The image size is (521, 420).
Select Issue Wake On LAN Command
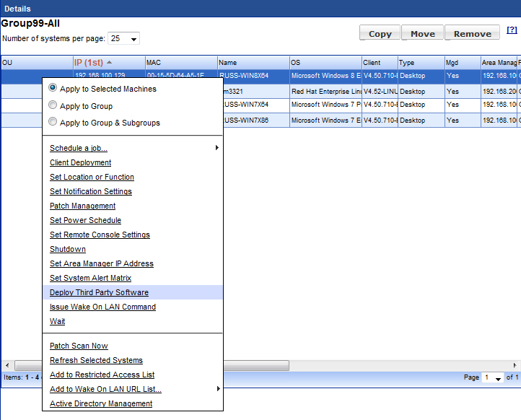coord(102,307)
